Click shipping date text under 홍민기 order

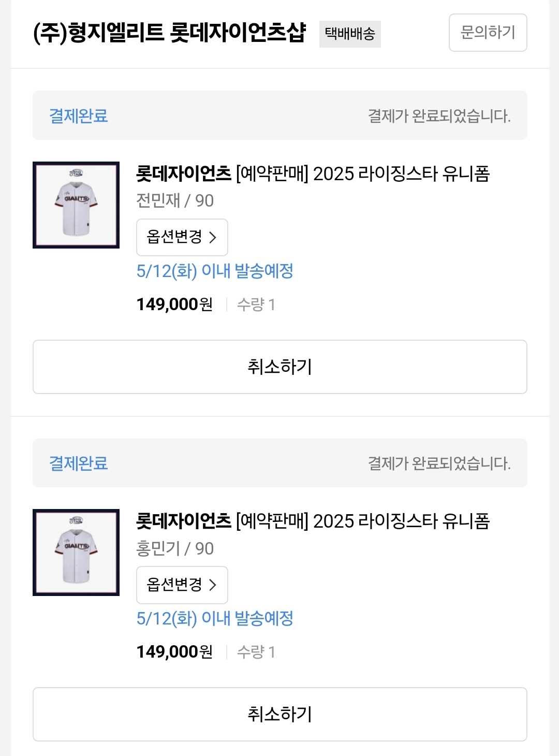point(215,618)
